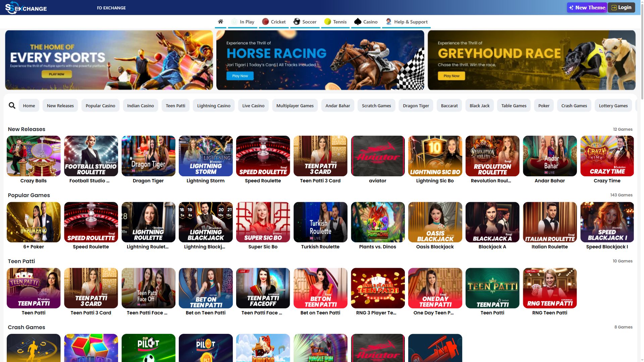Select the Lottery Games category
Image resolution: width=644 pixels, height=362 pixels.
613,106
